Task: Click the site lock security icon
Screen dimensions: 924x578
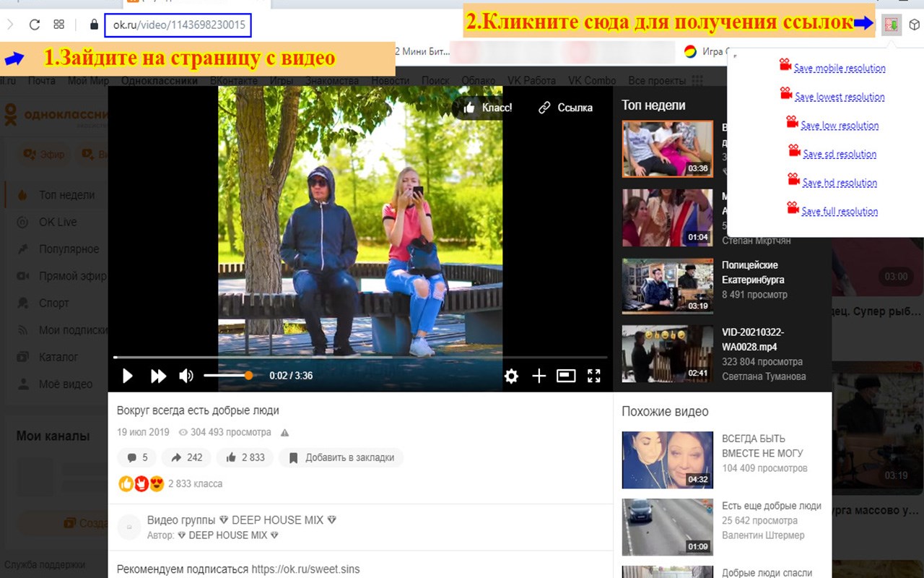Action: pos(94,25)
